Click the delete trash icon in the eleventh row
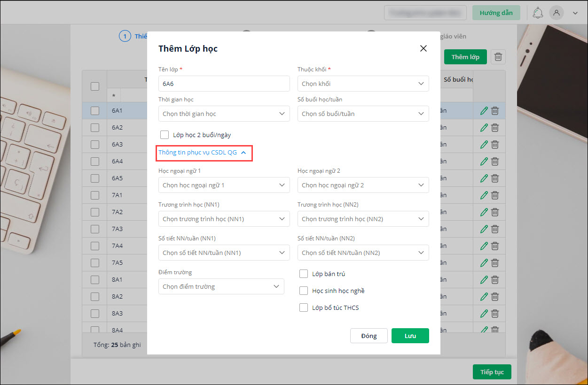Screen dimensions: 588x385 pyautogui.click(x=495, y=280)
